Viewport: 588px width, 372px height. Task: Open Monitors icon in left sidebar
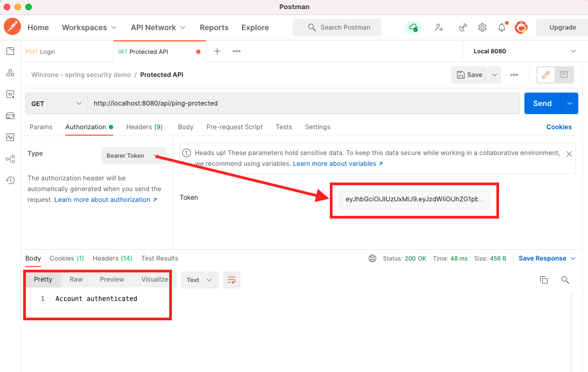10,137
